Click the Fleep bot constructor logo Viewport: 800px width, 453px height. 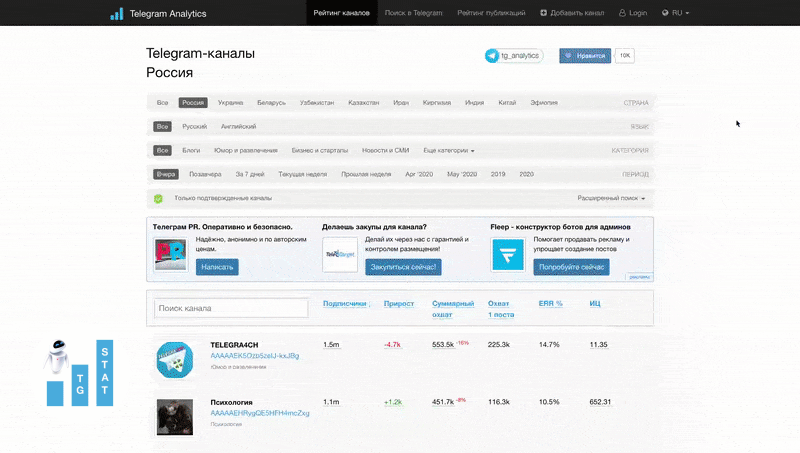[508, 254]
